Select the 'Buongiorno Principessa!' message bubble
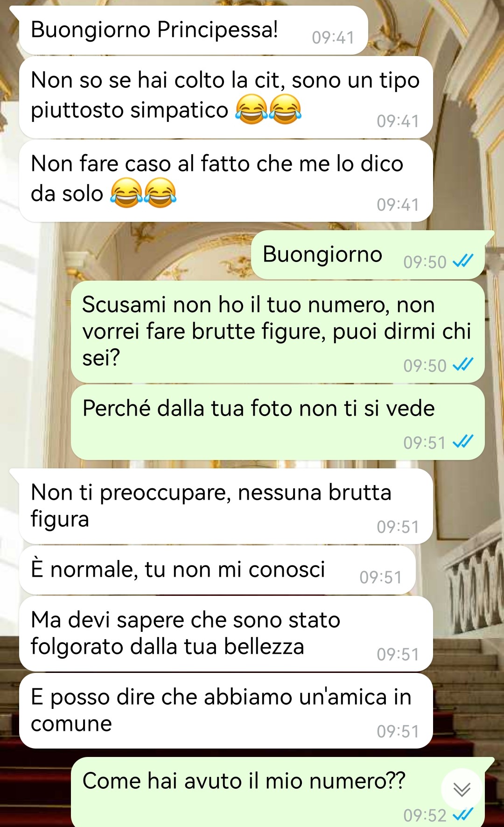 (193, 30)
